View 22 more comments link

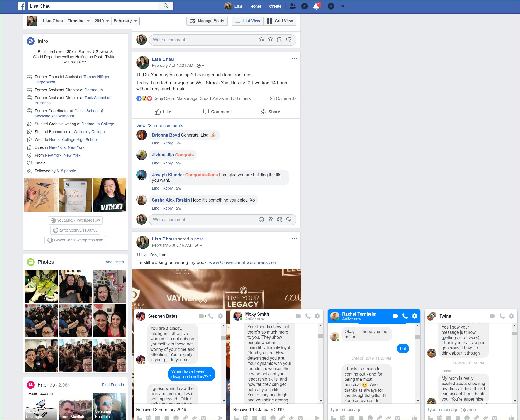[159, 125]
